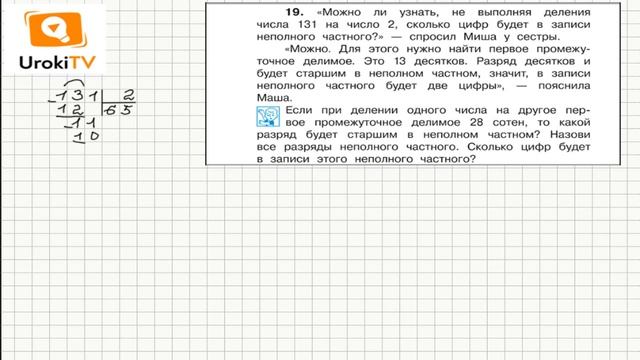Click the word "Маша." in the text
Image resolution: width=640 pixels, height=360 pixels.
click(x=274, y=98)
